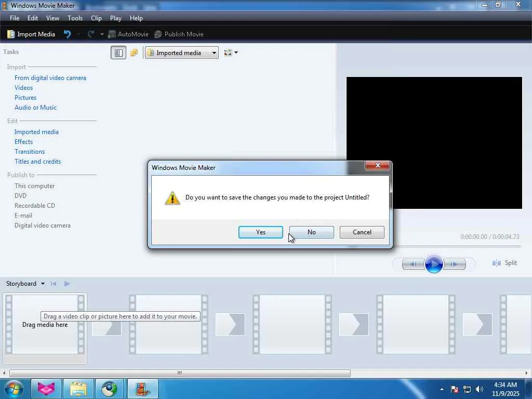The image size is (532, 399).
Task: Click the Previous Frame button
Action: click(413, 263)
